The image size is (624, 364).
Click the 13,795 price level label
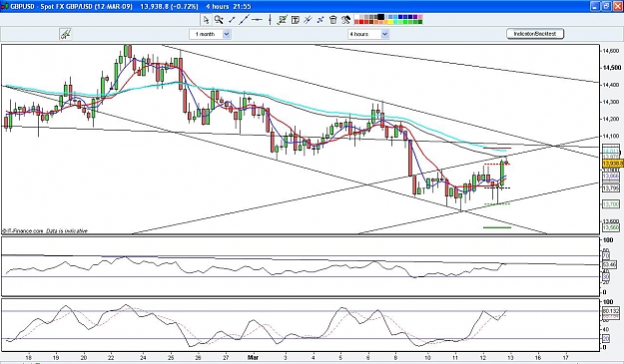pyautogui.click(x=611, y=187)
